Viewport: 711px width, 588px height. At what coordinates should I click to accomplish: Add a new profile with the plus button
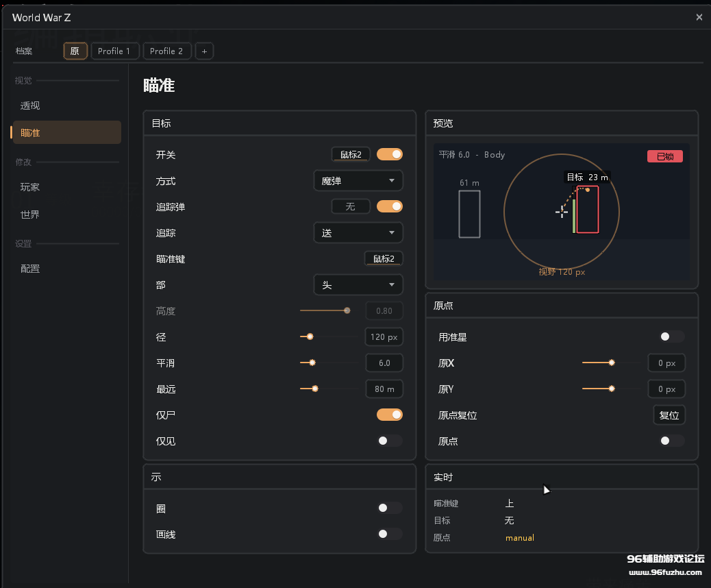(x=204, y=51)
